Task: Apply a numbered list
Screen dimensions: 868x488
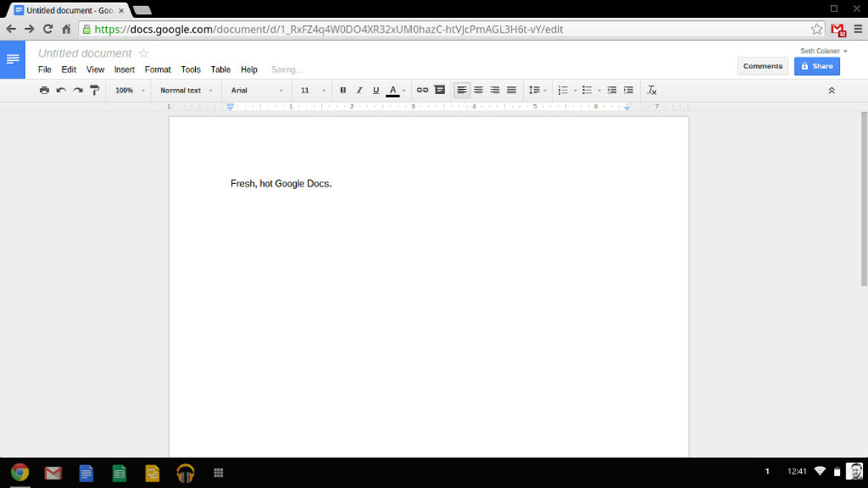Action: [563, 90]
